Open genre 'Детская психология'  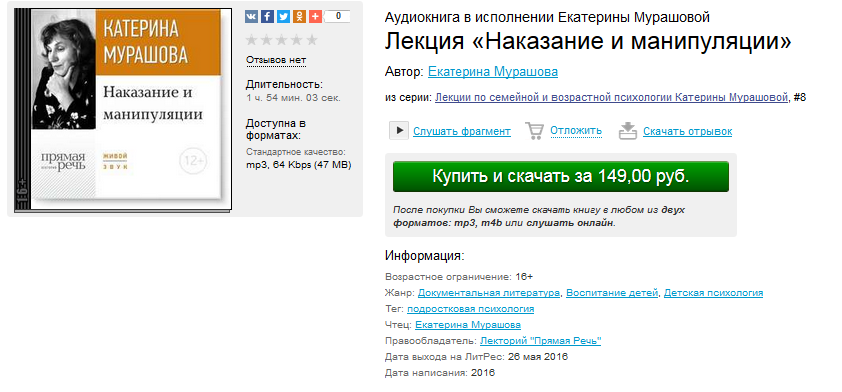713,293
